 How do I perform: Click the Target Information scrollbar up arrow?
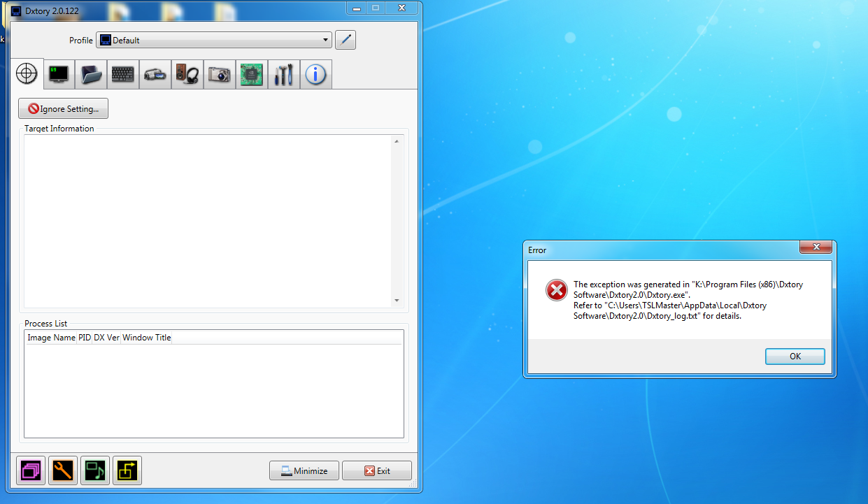point(397,141)
